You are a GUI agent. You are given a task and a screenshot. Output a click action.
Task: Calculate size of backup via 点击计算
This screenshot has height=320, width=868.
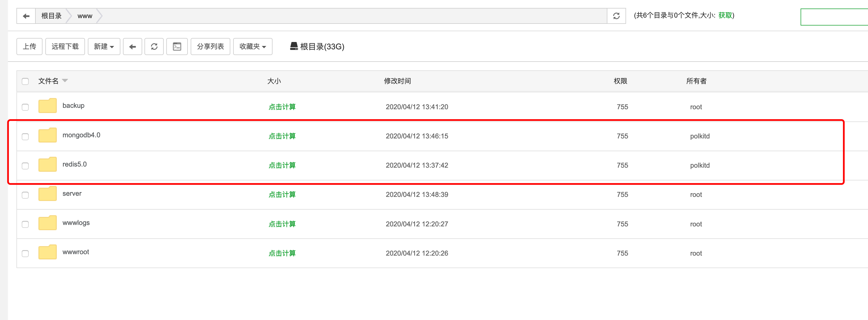282,107
